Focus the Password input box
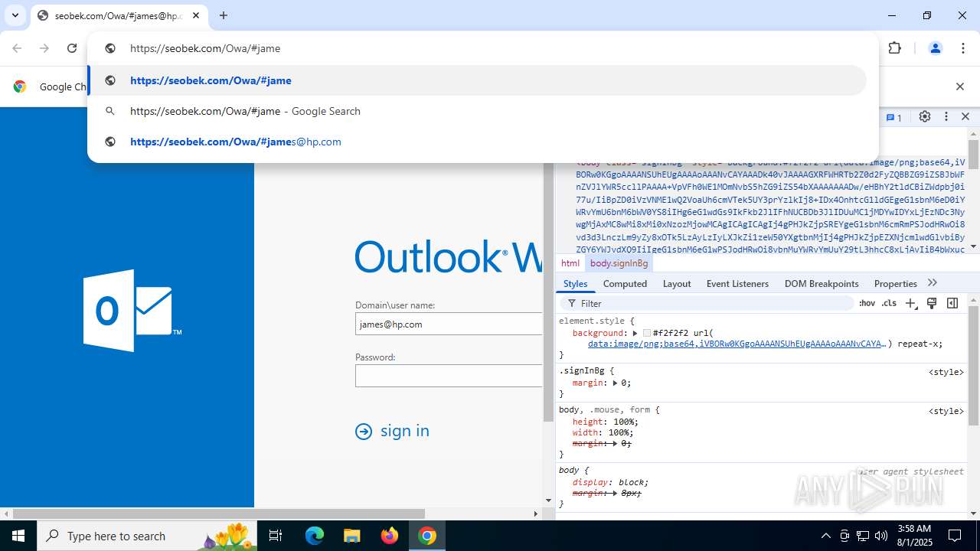The width and height of the screenshot is (980, 551). [x=449, y=376]
